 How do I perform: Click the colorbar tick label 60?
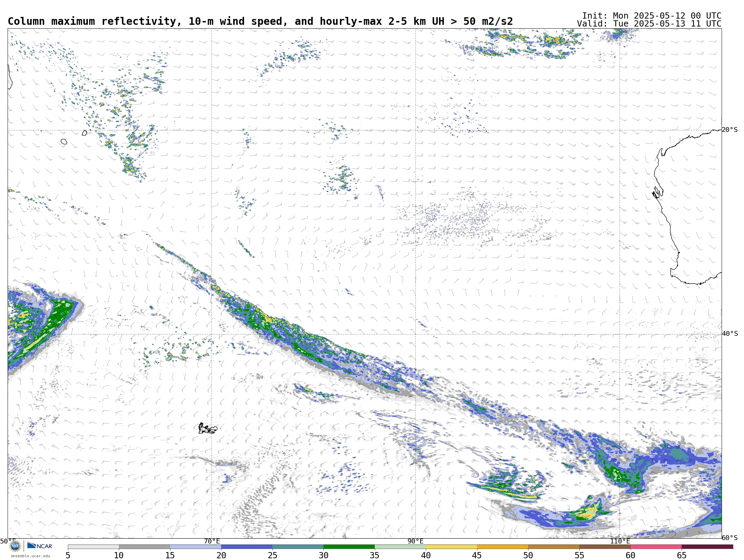pos(631,555)
